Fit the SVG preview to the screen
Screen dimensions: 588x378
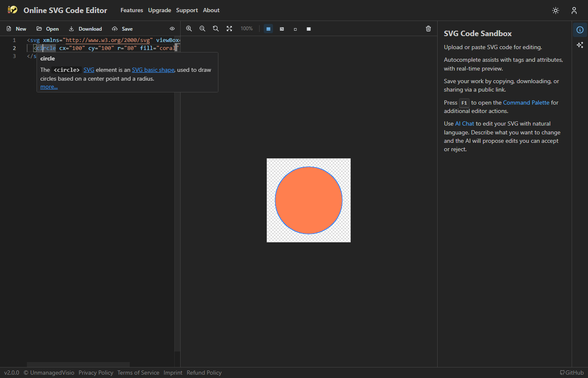coord(229,29)
